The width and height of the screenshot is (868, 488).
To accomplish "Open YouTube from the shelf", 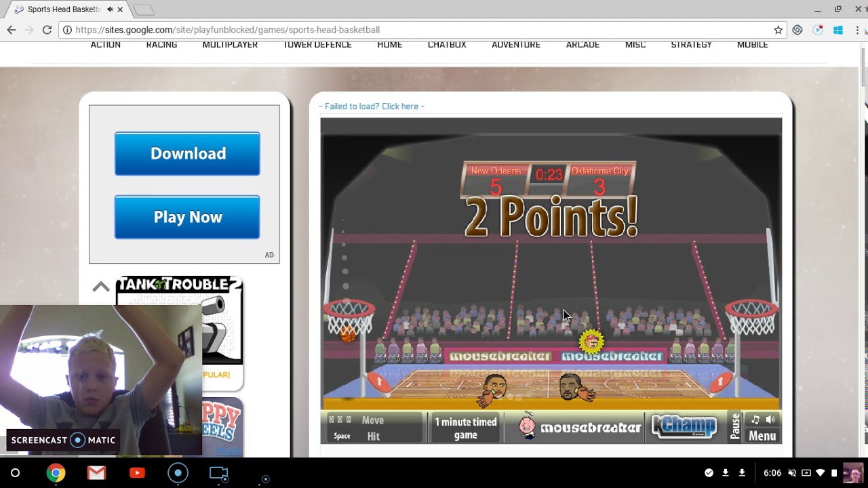I will click(137, 472).
